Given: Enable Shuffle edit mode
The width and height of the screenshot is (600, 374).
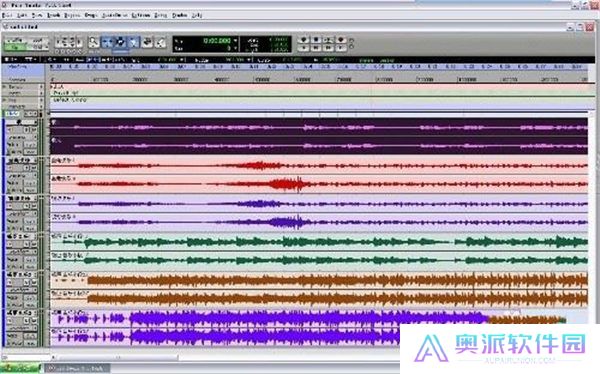Looking at the screenshot, I should [15, 40].
